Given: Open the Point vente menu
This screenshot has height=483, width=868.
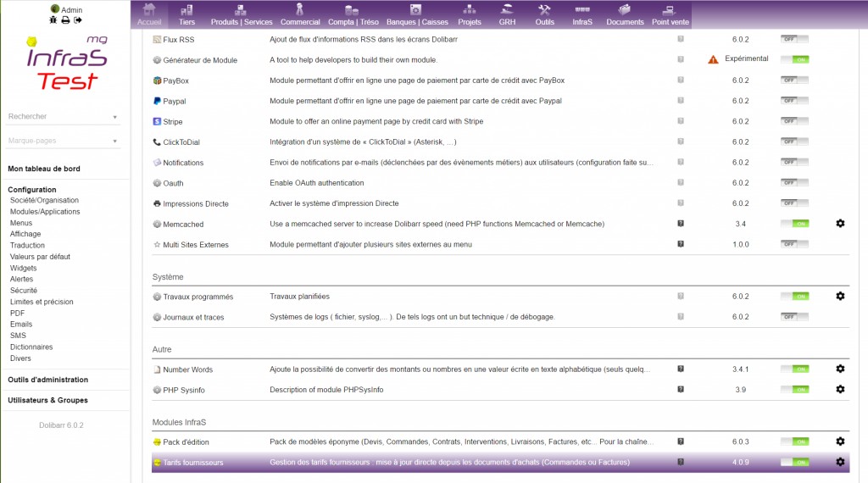Looking at the screenshot, I should coord(670,15).
